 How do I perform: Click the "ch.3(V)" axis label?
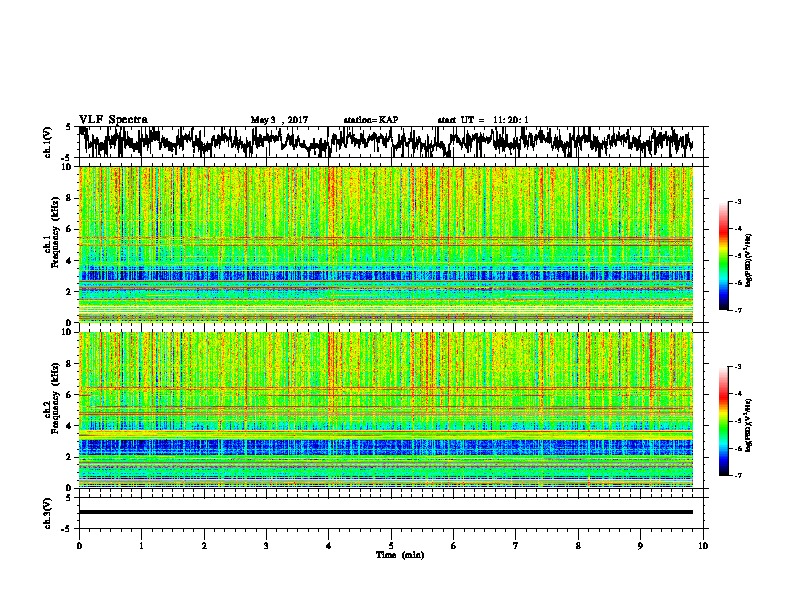click(47, 513)
